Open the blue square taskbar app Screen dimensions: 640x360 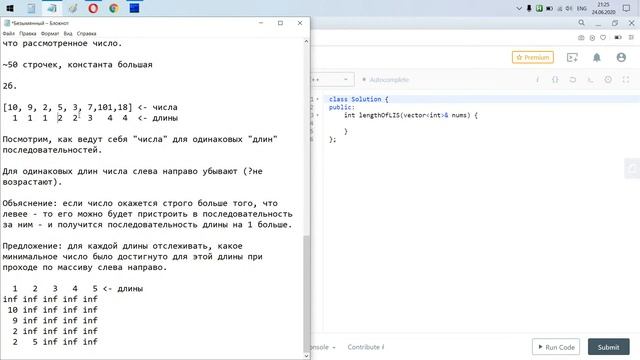coord(134,8)
